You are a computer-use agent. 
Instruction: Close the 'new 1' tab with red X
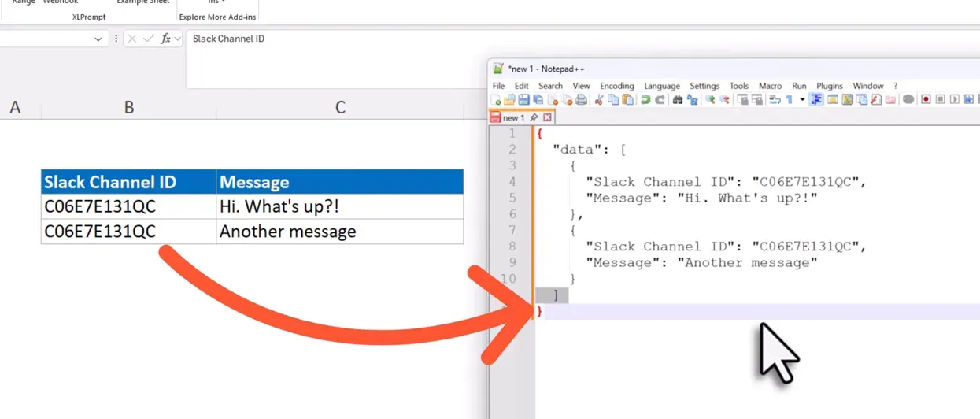[547, 117]
